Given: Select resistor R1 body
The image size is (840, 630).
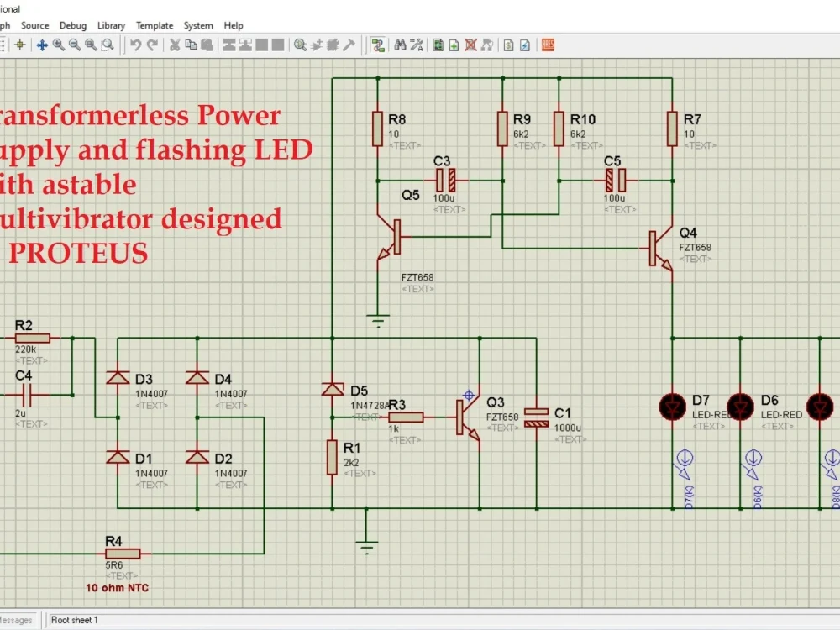Looking at the screenshot, I should pyautogui.click(x=332, y=458).
